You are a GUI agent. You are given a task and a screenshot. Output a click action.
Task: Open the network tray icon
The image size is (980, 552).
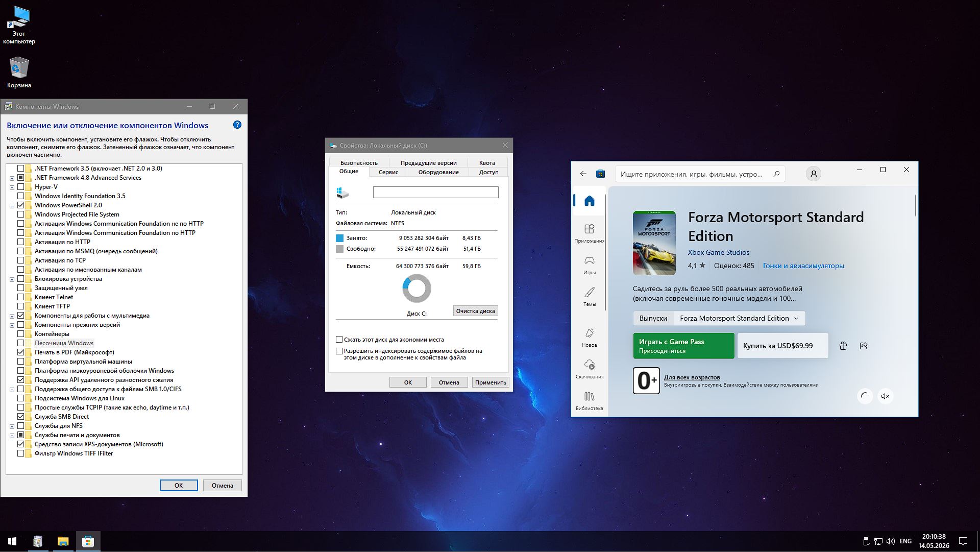coord(878,541)
